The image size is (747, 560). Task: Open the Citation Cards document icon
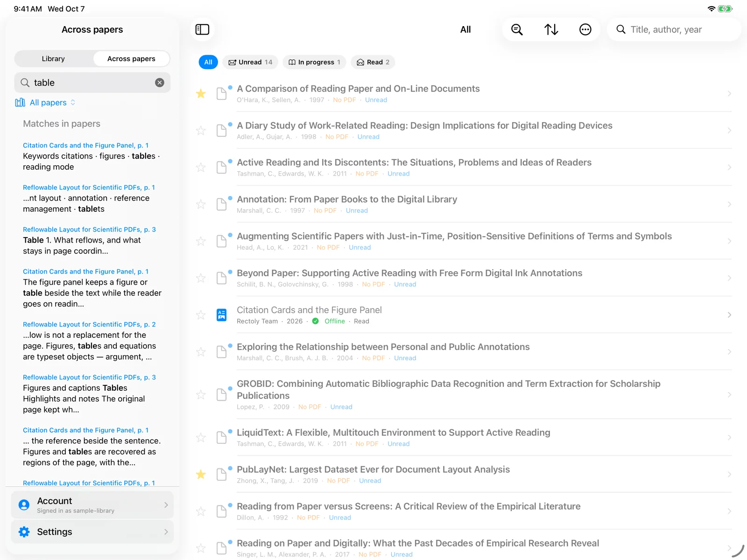tap(222, 315)
